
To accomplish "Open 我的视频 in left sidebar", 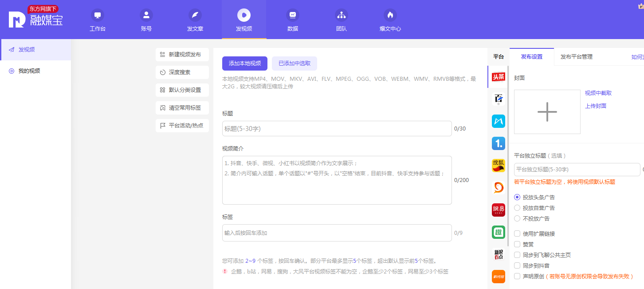I will [x=35, y=71].
